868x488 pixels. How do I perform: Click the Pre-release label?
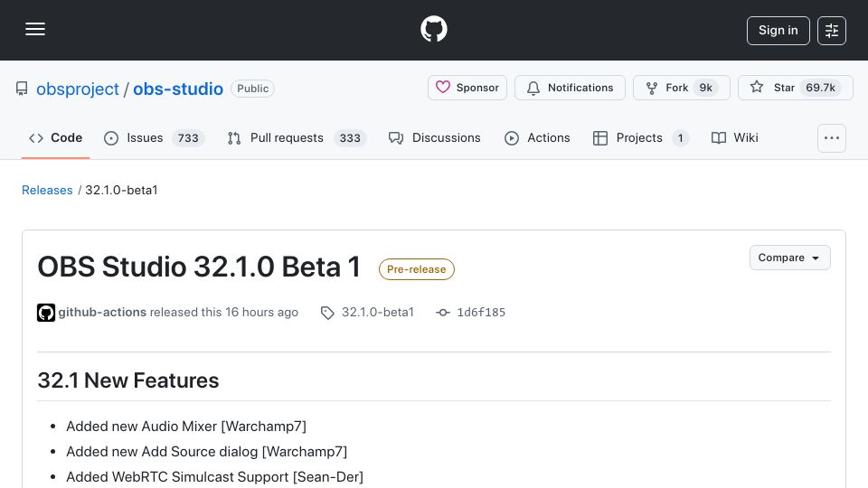coord(416,269)
